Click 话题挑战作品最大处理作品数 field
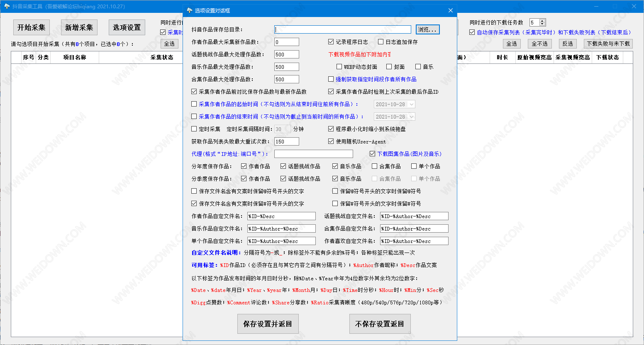Image resolution: width=644 pixels, height=345 pixels. (x=287, y=54)
